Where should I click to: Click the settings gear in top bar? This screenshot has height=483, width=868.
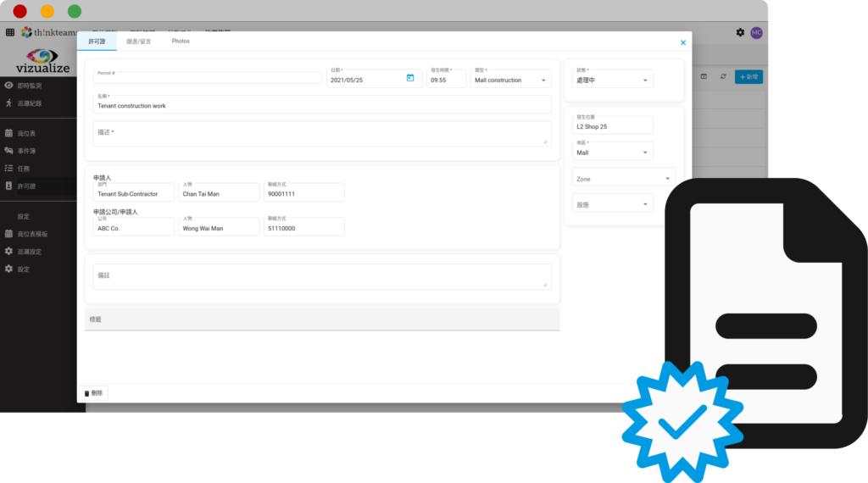(x=740, y=32)
